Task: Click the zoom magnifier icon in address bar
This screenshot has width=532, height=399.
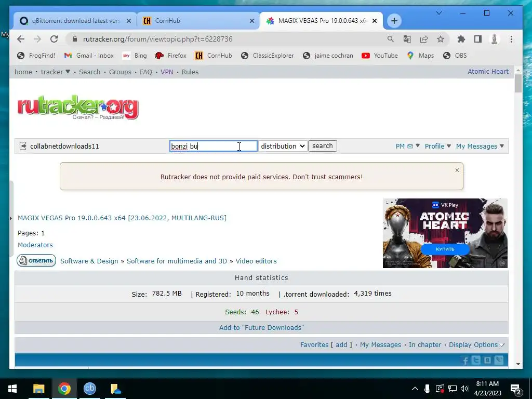Action: click(x=391, y=39)
